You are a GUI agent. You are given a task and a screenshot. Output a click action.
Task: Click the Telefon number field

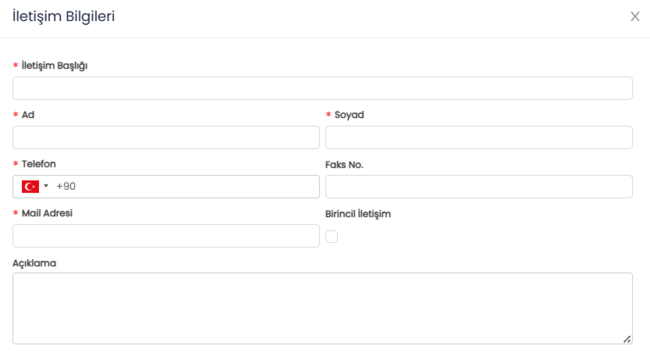point(187,187)
